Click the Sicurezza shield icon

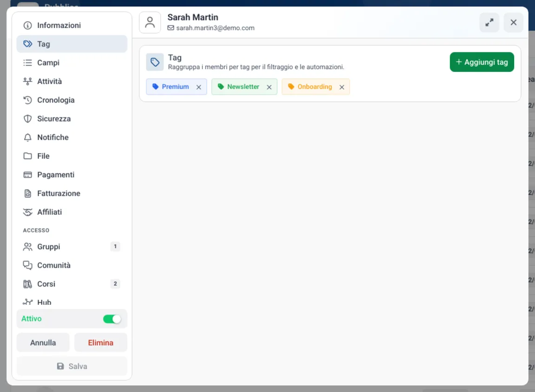tap(28, 119)
